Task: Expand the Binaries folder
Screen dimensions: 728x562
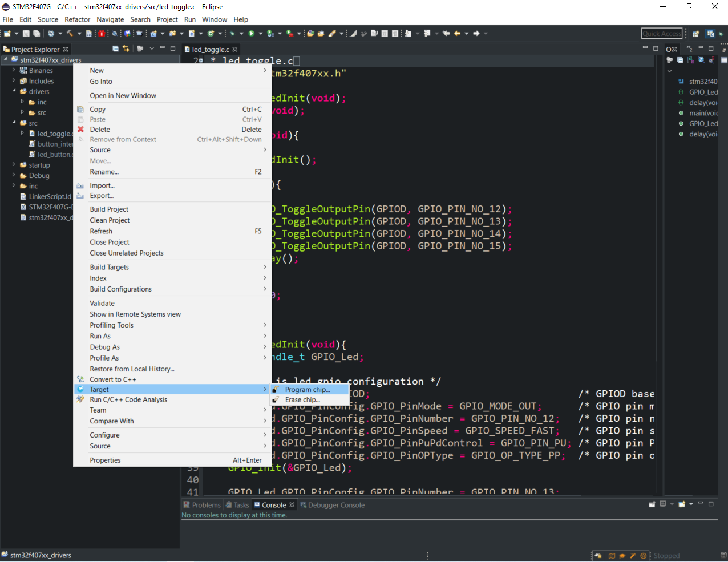Action: (x=14, y=70)
